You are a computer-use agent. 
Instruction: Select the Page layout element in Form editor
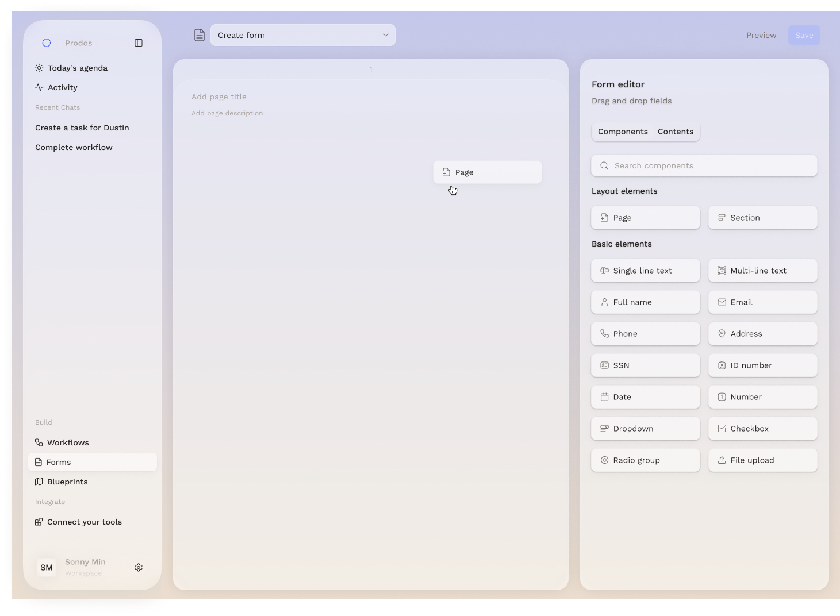tap(646, 218)
